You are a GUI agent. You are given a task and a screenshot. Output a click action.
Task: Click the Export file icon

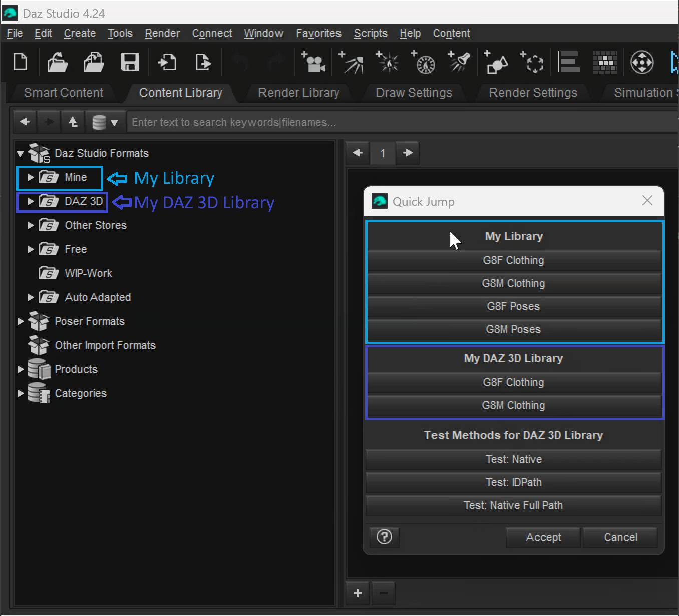[x=203, y=63]
